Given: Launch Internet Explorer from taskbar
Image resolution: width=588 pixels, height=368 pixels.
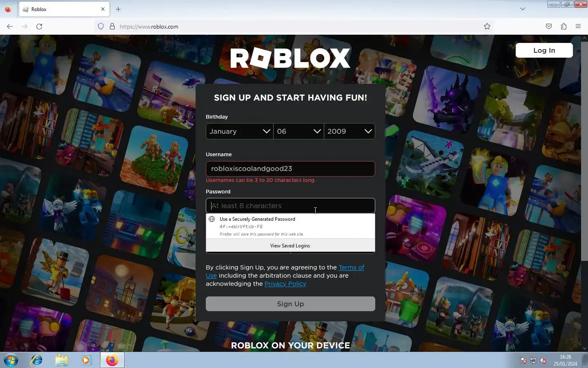Looking at the screenshot, I should coord(37,360).
